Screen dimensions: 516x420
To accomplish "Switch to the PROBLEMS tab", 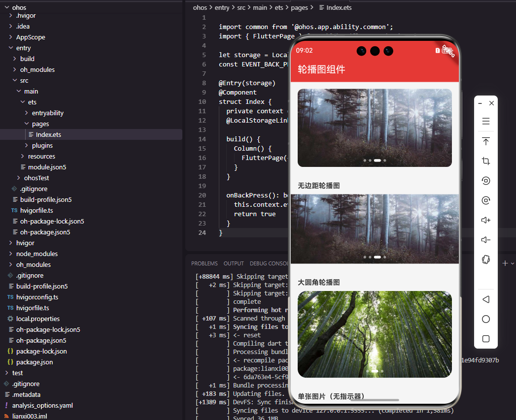I will (x=204, y=263).
